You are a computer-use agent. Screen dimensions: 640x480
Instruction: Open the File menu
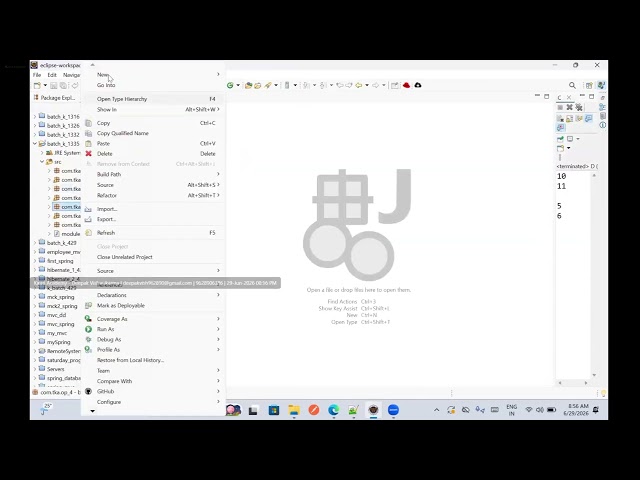[37, 75]
